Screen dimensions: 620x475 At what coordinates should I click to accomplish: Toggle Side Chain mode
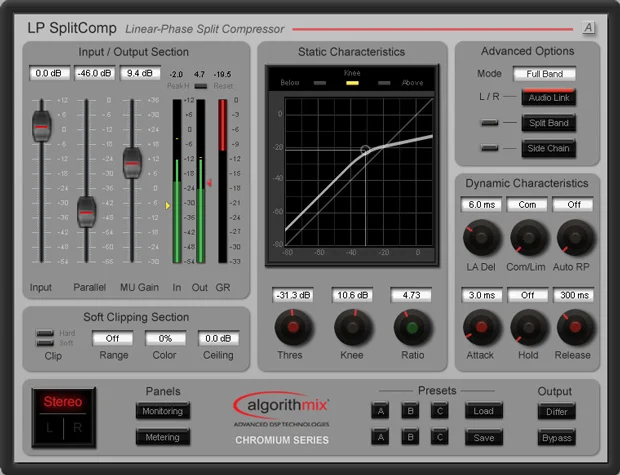coord(549,148)
